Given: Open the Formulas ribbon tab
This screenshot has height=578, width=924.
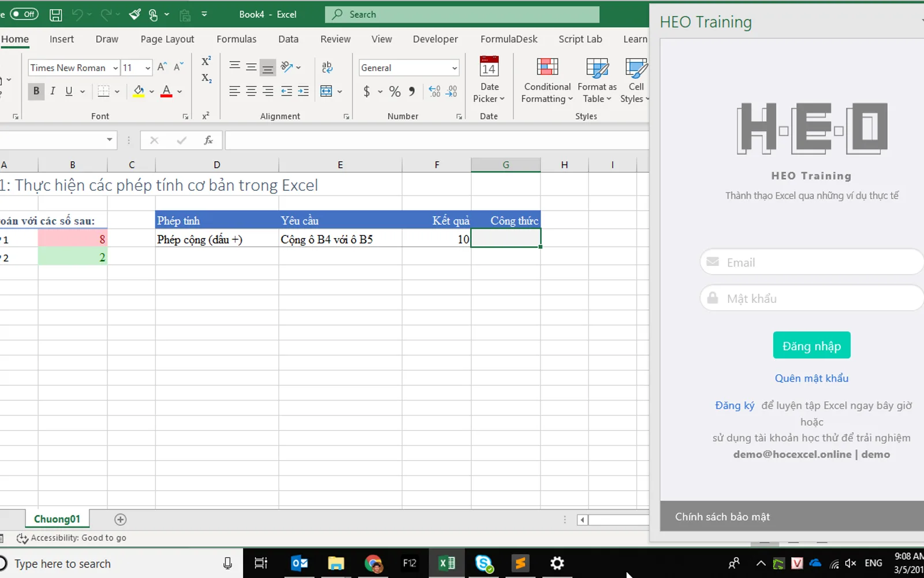Looking at the screenshot, I should point(236,39).
